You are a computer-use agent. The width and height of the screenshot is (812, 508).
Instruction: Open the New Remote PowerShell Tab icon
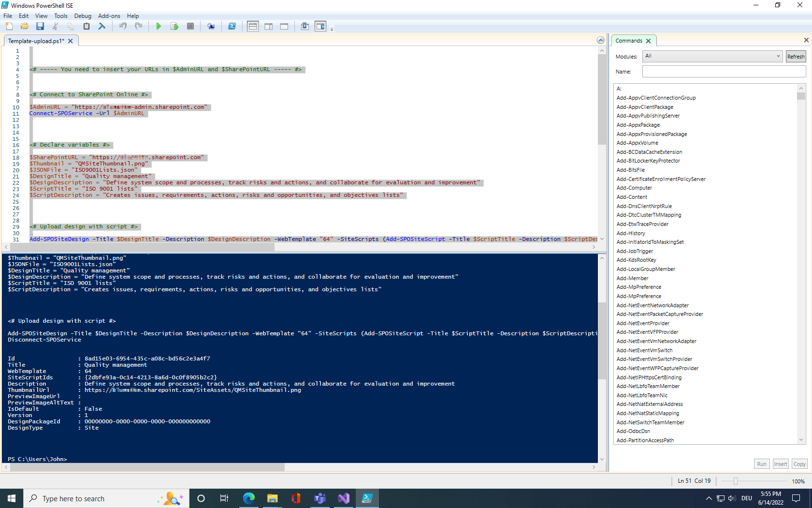pos(211,27)
